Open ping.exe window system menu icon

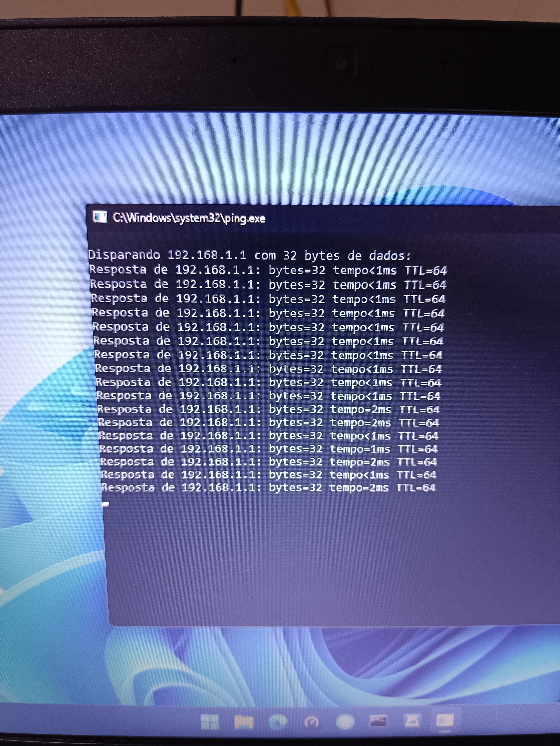click(100, 217)
